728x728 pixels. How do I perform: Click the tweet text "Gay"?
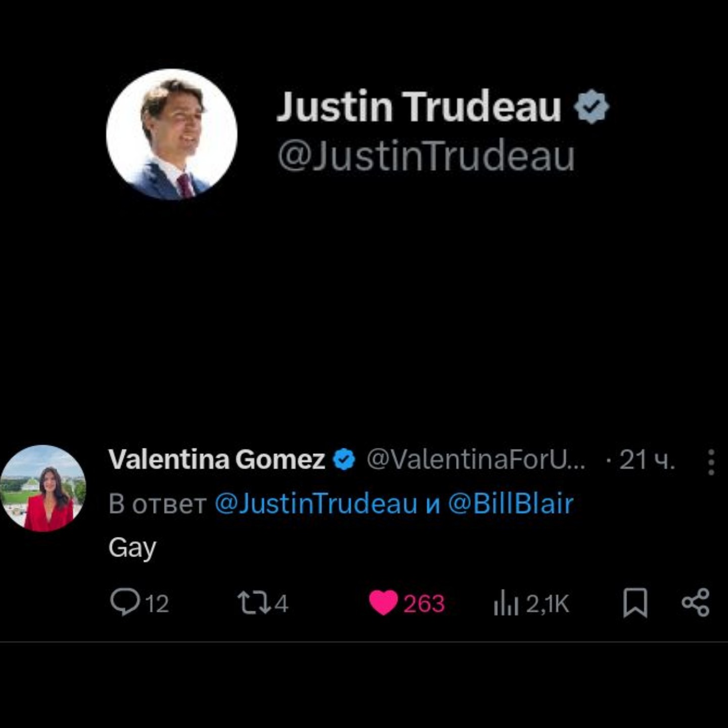point(132,548)
